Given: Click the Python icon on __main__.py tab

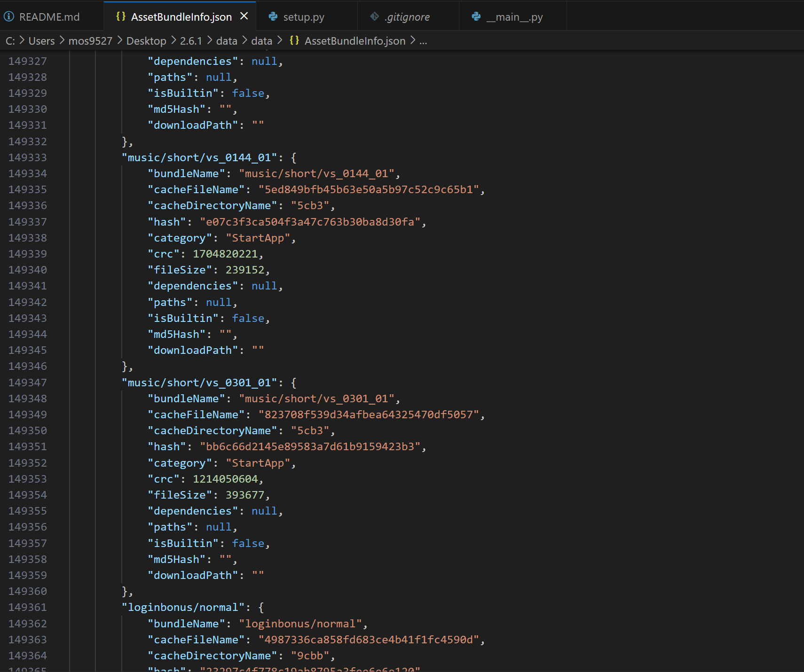Looking at the screenshot, I should tap(476, 16).
